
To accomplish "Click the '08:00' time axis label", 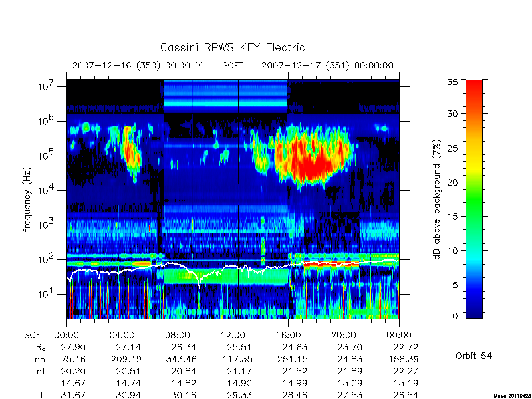I will (x=178, y=336).
